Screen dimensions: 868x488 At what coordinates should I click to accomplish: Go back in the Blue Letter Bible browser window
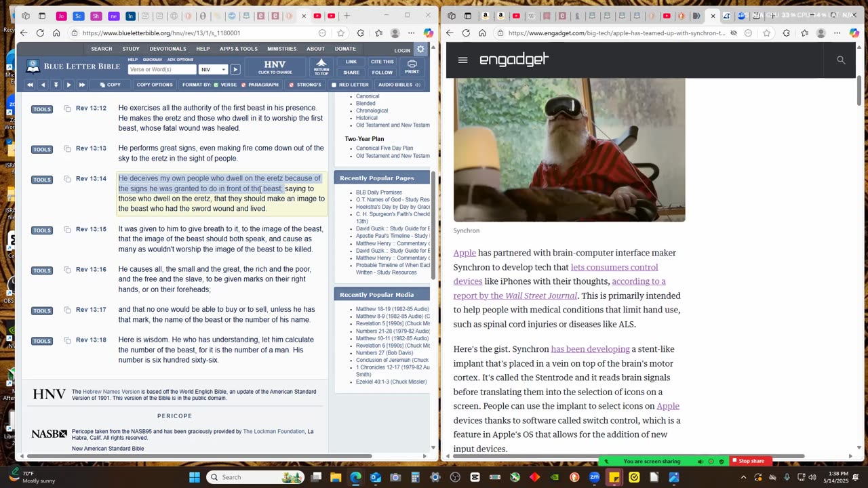pos(24,33)
